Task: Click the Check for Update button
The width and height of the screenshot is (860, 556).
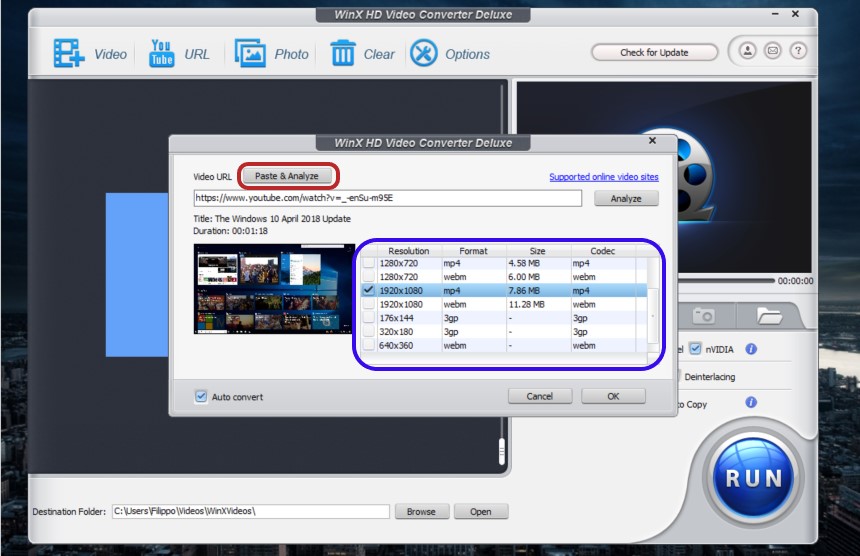Action: coord(654,53)
